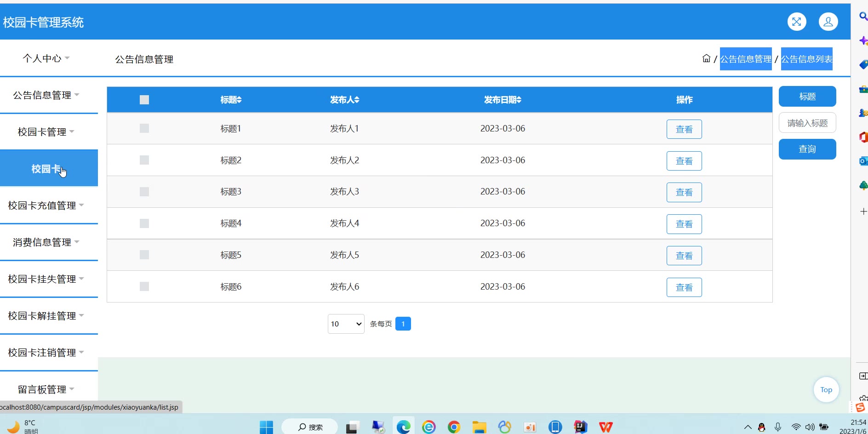Click 查看 button for 标题3 row

[x=684, y=193]
